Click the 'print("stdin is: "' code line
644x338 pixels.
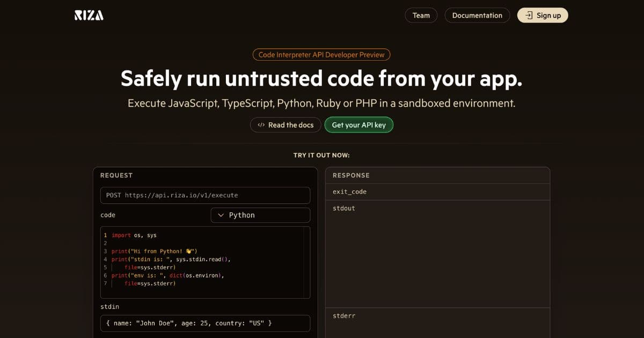coord(171,259)
